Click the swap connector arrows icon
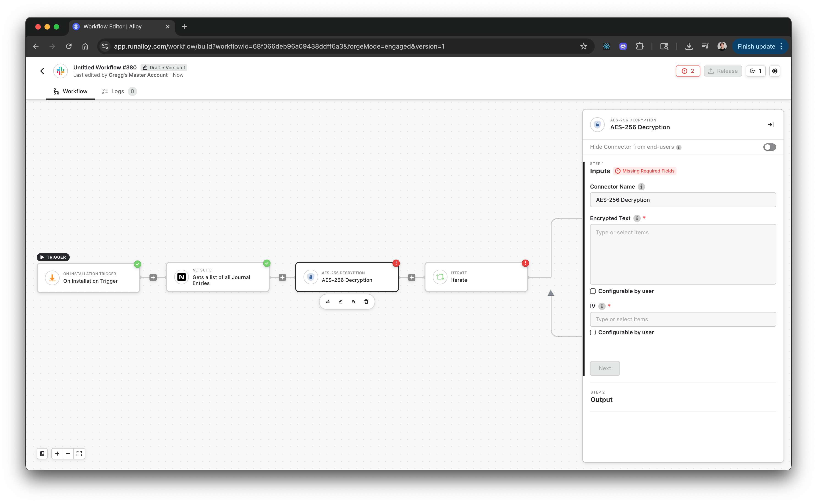 tap(328, 302)
